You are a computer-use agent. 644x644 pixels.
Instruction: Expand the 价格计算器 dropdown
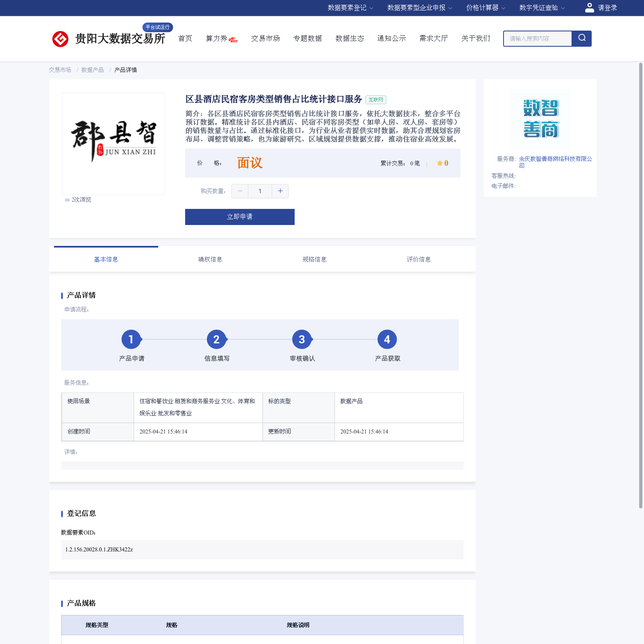point(485,8)
